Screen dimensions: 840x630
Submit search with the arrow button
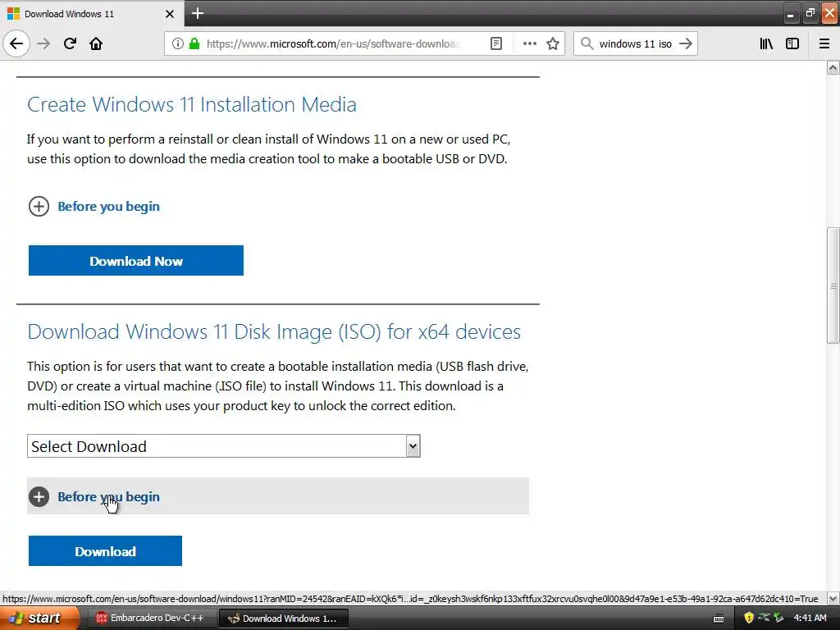(x=686, y=43)
